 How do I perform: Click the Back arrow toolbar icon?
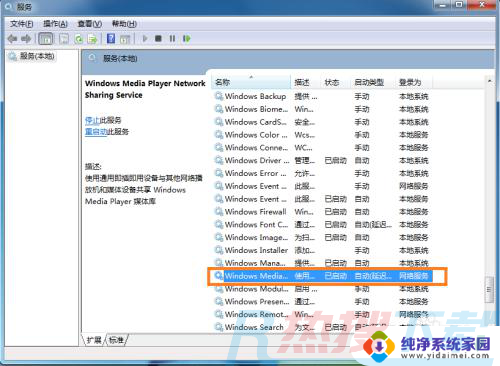[x=13, y=39]
